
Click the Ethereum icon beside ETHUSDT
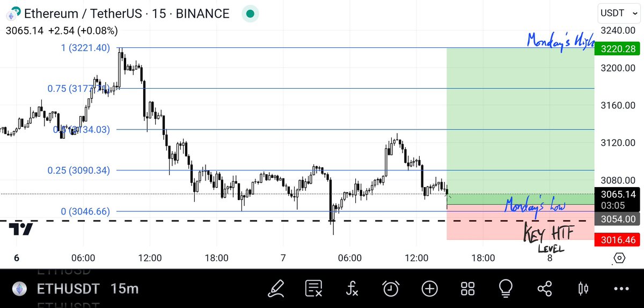20,289
